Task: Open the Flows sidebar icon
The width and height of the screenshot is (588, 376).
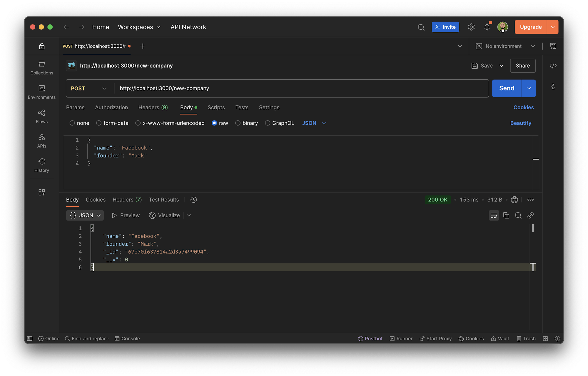Action: [41, 116]
